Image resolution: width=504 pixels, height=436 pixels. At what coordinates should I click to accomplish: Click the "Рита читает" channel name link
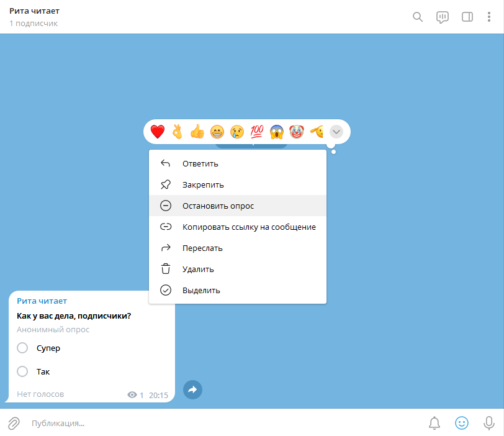[42, 301]
